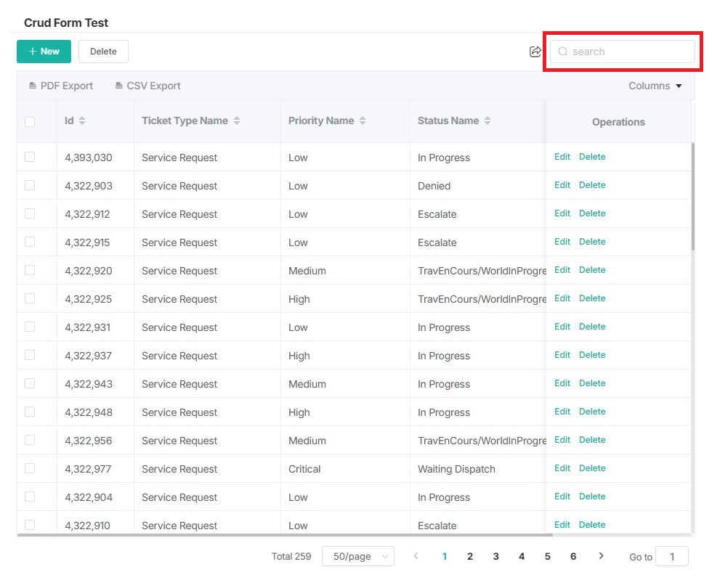Viewport: 712px width, 588px height.
Task: Sort by Priority Name column arrows
Action: [363, 121]
